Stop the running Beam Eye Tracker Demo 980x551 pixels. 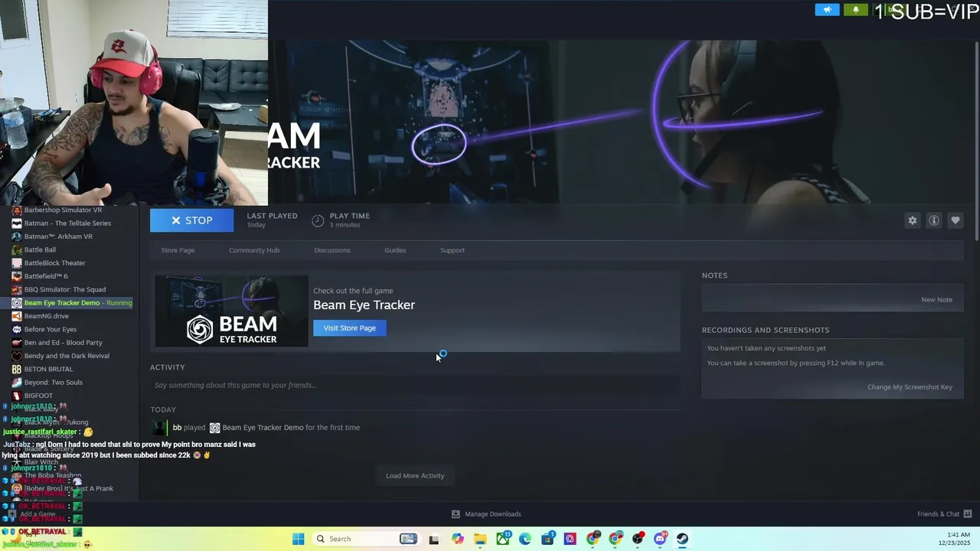coord(191,220)
